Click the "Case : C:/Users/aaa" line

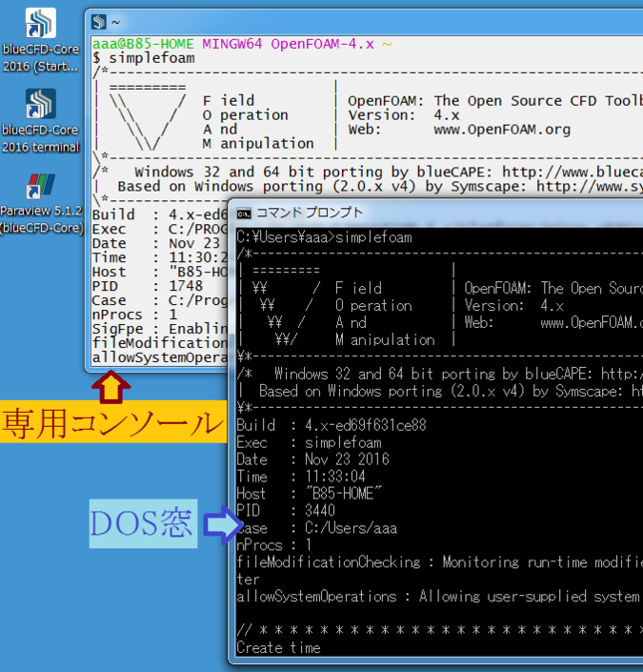pos(317,528)
